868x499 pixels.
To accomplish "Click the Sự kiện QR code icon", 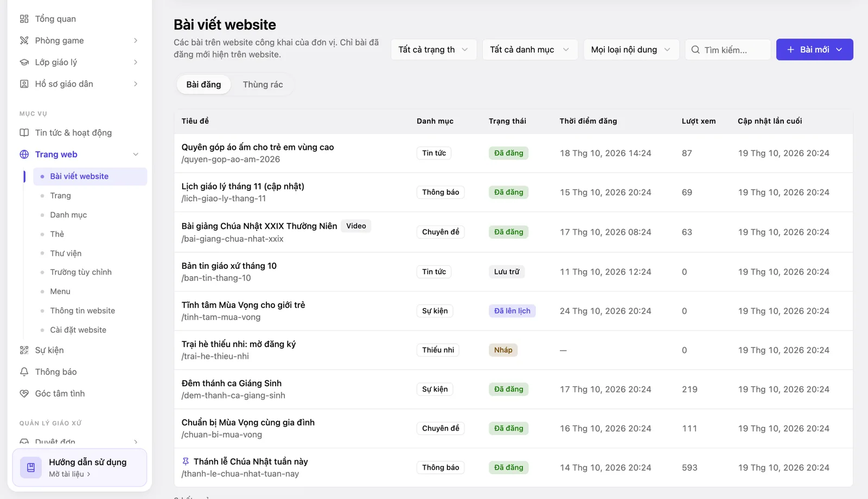I will click(x=24, y=350).
